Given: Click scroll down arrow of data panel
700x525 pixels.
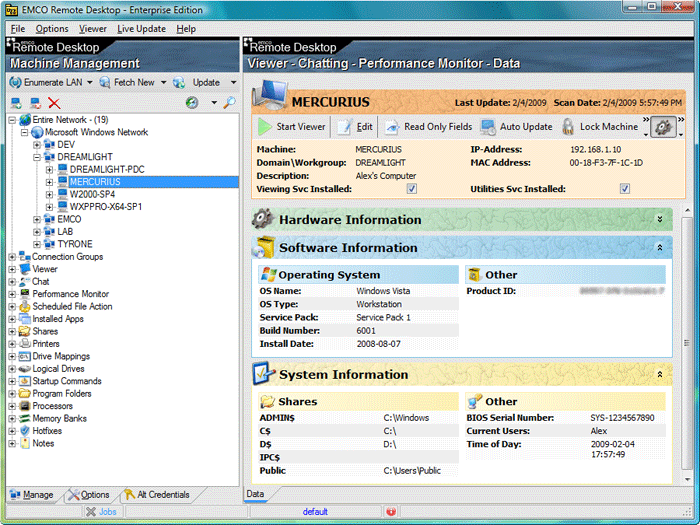Looking at the screenshot, I should [x=687, y=479].
